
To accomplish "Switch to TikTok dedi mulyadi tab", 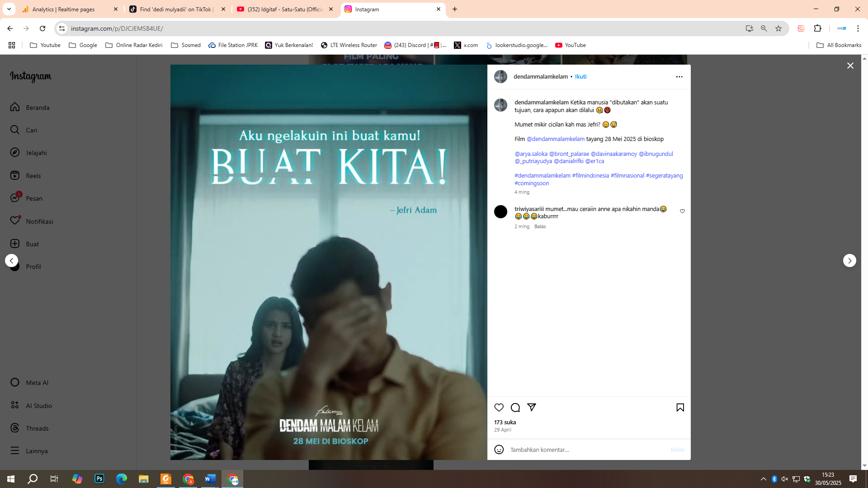I will tap(177, 9).
